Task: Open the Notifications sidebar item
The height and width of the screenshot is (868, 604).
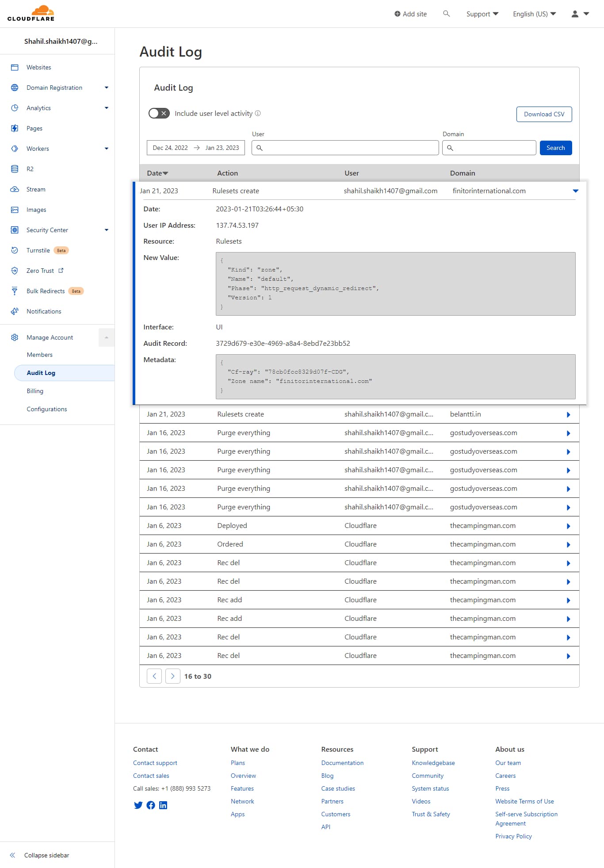Action: click(x=44, y=311)
